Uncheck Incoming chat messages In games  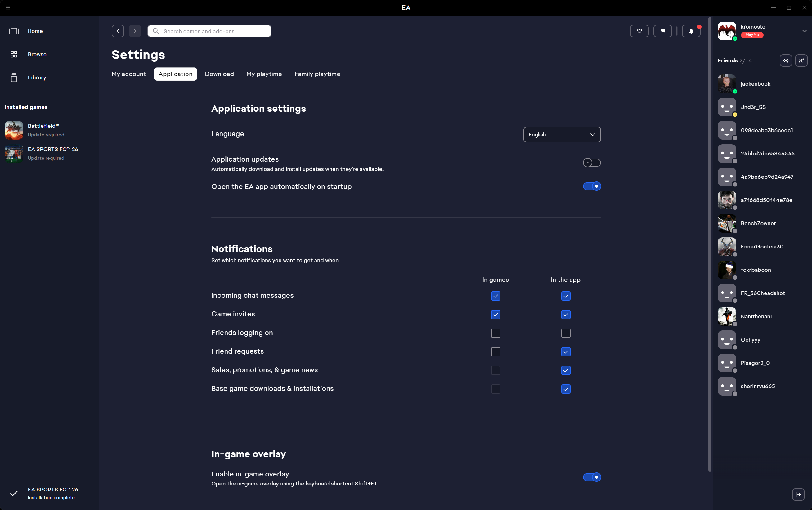pyautogui.click(x=496, y=296)
